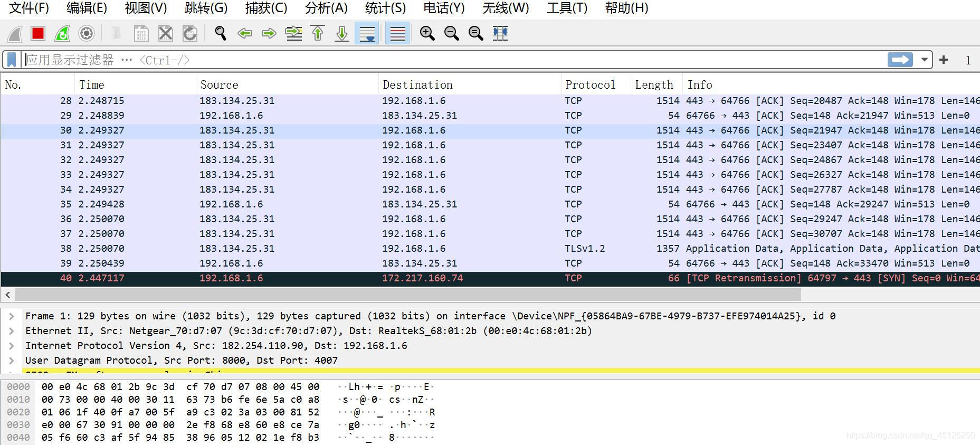Close the capture file X icon
This screenshot has width=980, height=445.
(165, 33)
